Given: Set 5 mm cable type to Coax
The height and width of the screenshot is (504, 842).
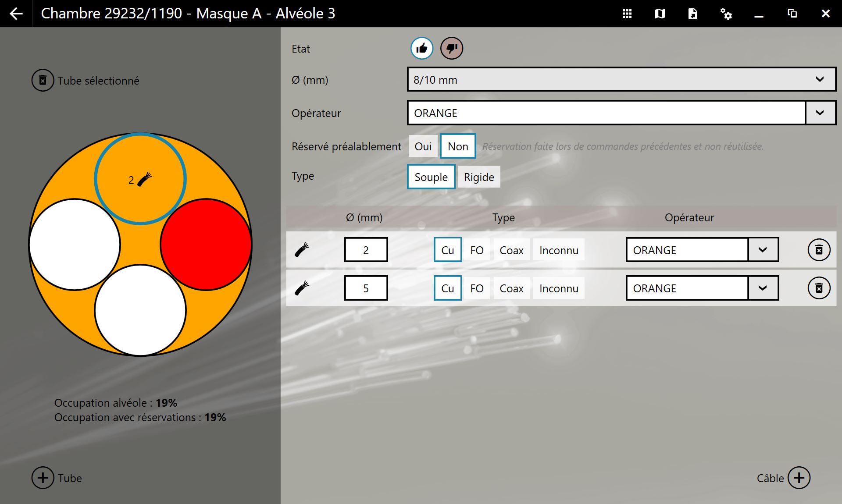Looking at the screenshot, I should [x=511, y=288].
